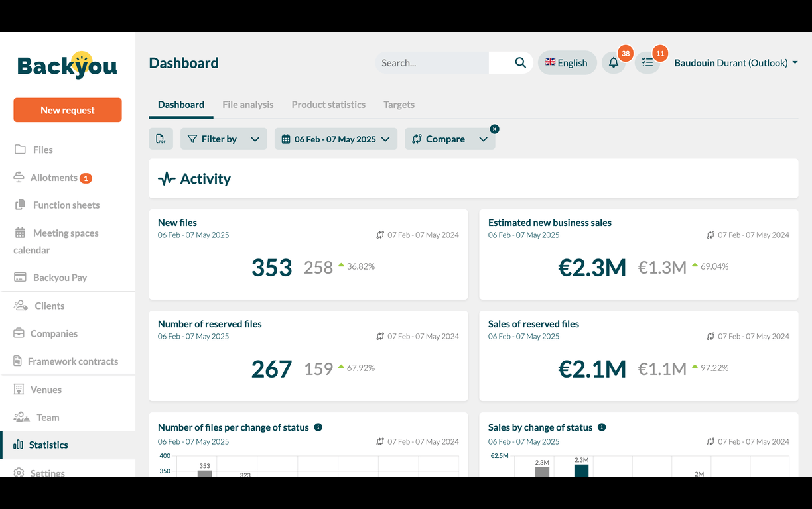Switch to the Dashboard tab

181,105
